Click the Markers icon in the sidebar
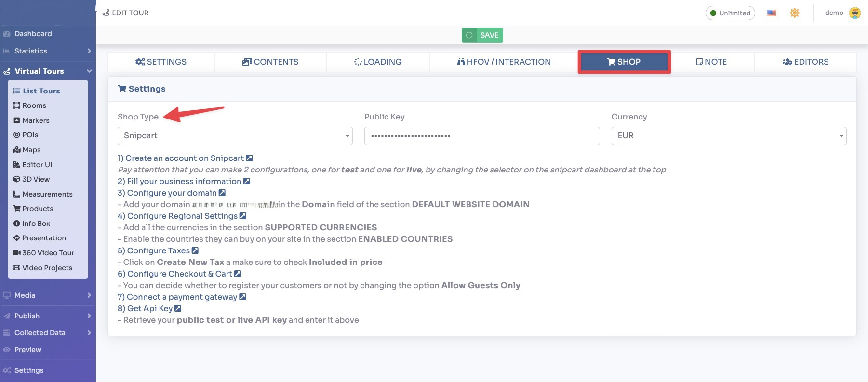This screenshot has height=382, width=868. pyautogui.click(x=17, y=120)
